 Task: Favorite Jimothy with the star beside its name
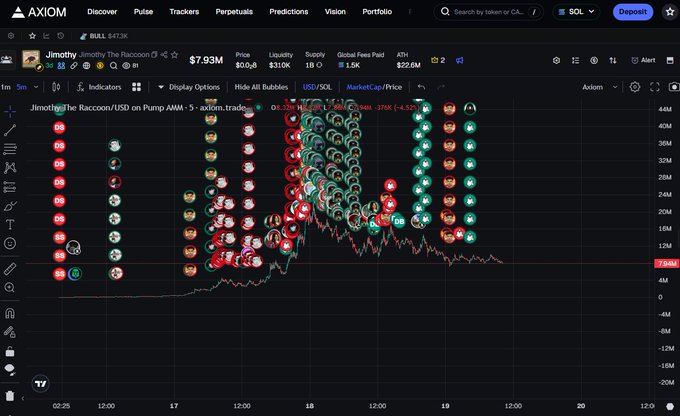174,55
